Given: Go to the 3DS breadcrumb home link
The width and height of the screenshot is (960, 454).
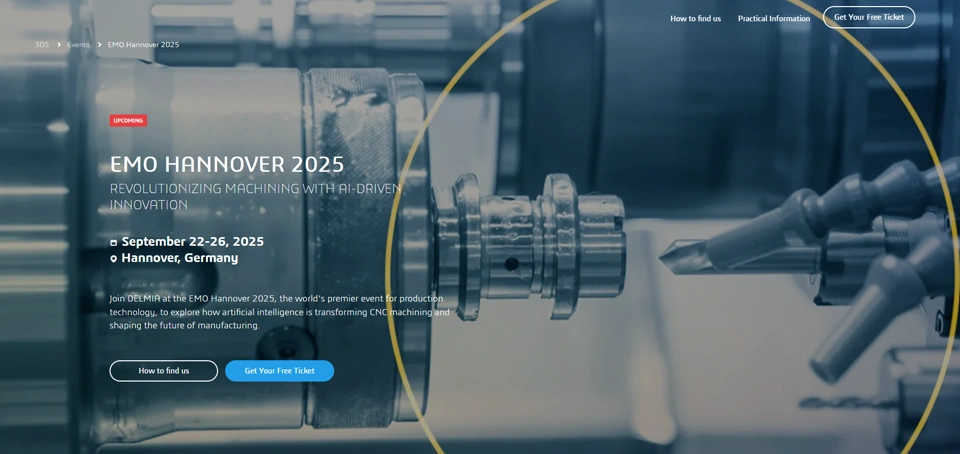Looking at the screenshot, I should tap(42, 45).
